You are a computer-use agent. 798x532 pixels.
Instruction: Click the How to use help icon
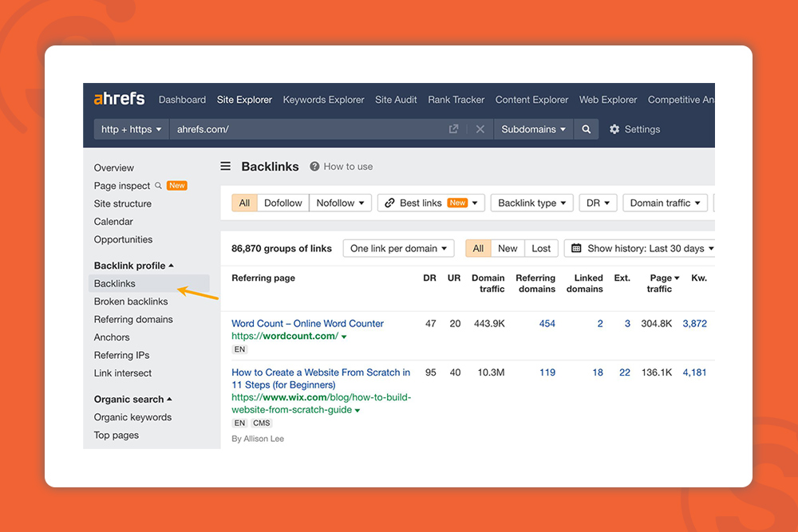click(314, 167)
